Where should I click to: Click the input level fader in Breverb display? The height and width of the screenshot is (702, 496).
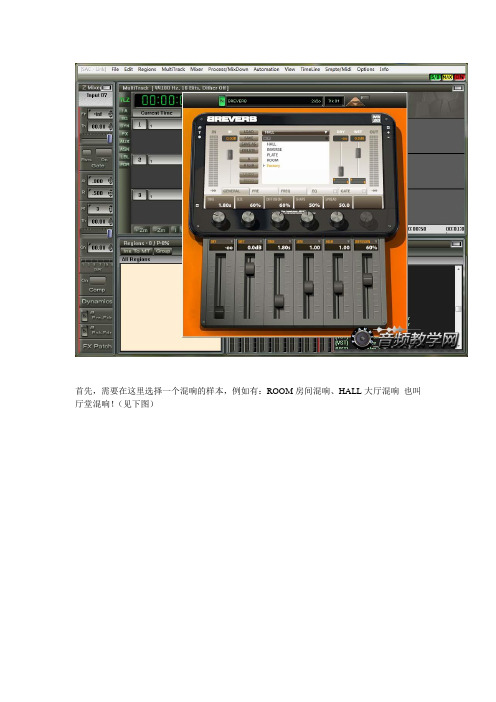click(x=230, y=155)
